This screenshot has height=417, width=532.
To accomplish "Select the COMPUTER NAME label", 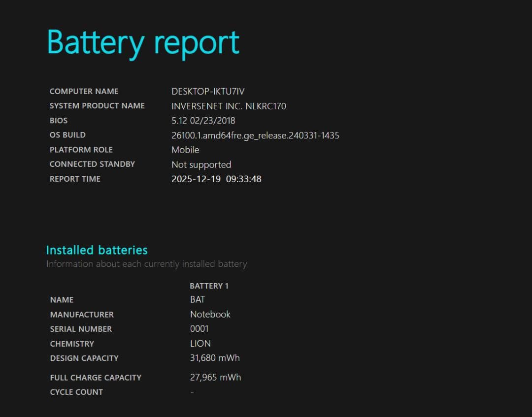I will (84, 91).
